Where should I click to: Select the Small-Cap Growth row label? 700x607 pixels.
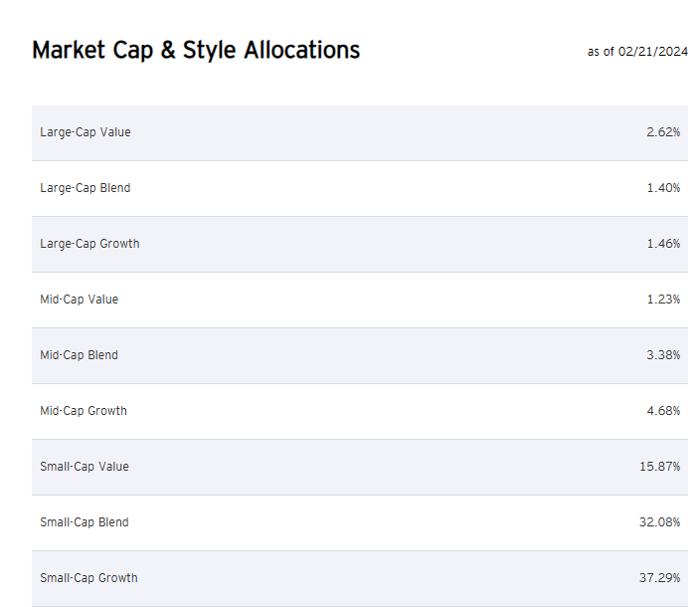(88, 578)
